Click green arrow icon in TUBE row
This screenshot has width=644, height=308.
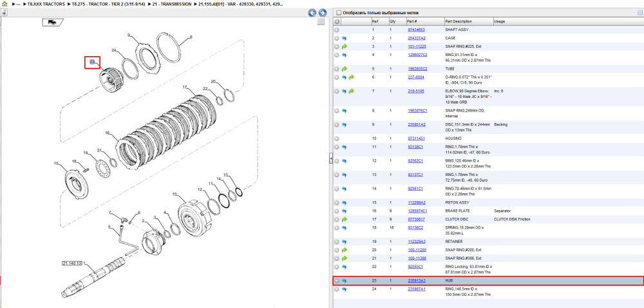pyautogui.click(x=344, y=69)
